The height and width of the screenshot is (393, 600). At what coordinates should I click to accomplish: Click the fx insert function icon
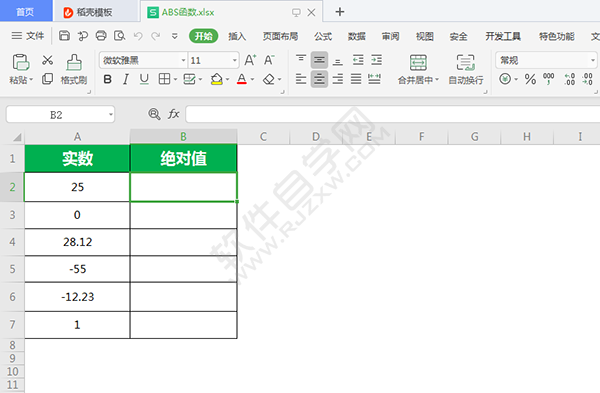coord(174,114)
